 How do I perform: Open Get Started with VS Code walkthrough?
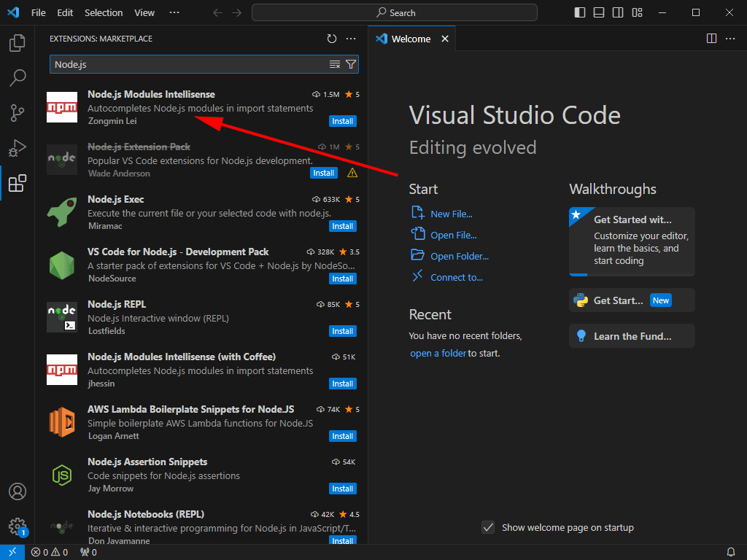point(632,241)
